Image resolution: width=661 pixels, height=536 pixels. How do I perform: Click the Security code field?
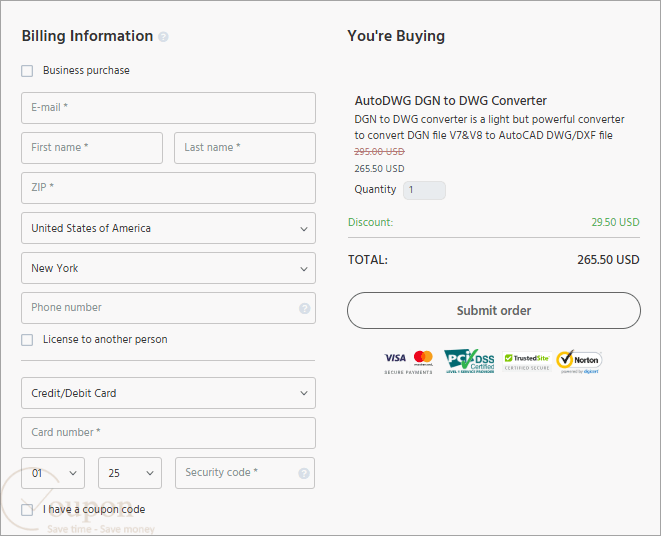tap(245, 473)
